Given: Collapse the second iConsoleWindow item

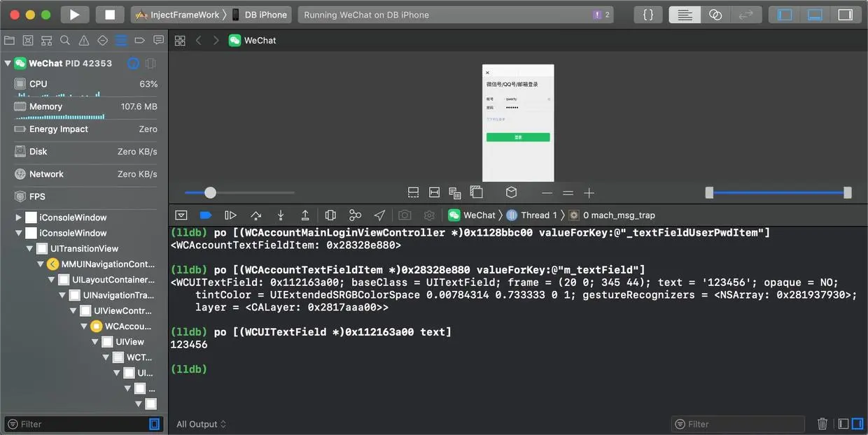Looking at the screenshot, I should coord(18,233).
